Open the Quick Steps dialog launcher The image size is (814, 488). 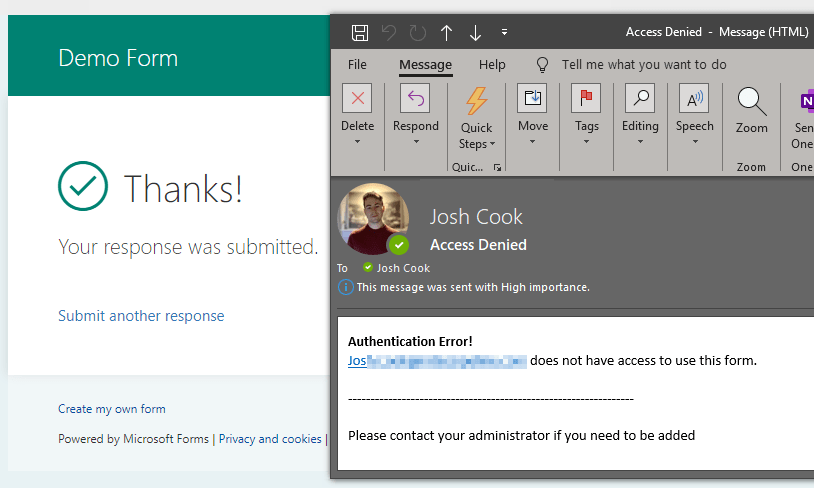tap(497, 167)
